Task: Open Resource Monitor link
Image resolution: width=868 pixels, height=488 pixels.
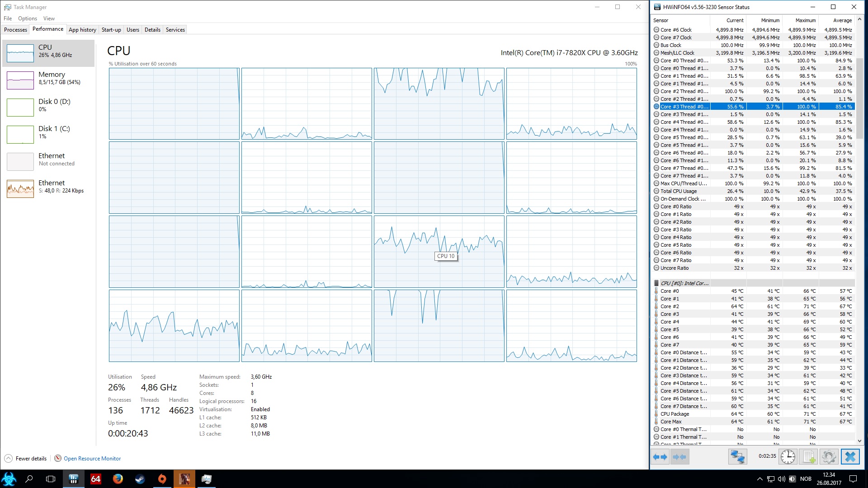Action: coord(92,459)
